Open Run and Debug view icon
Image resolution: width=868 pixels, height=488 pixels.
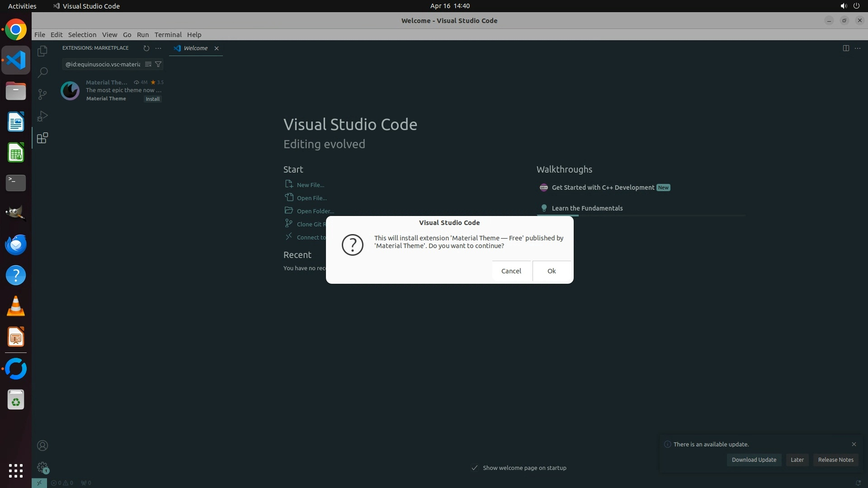pyautogui.click(x=42, y=116)
